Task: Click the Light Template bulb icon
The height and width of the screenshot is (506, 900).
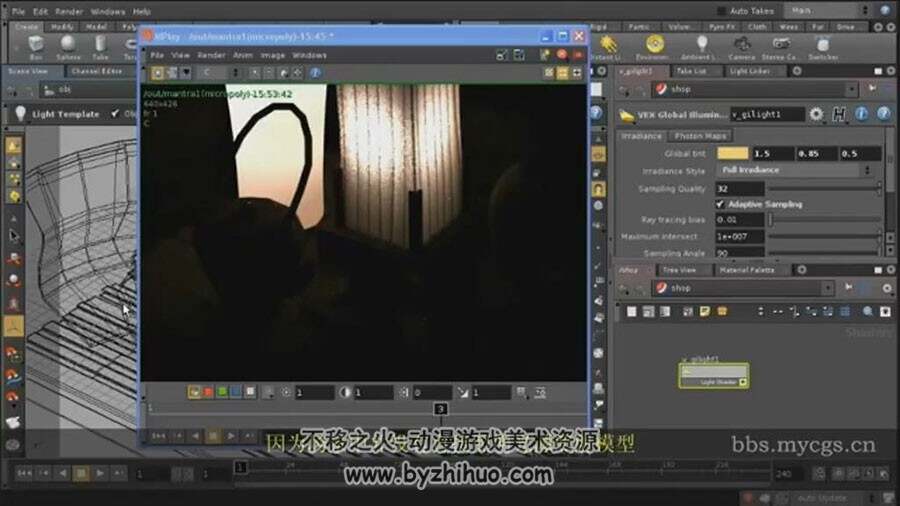Action: (20, 114)
